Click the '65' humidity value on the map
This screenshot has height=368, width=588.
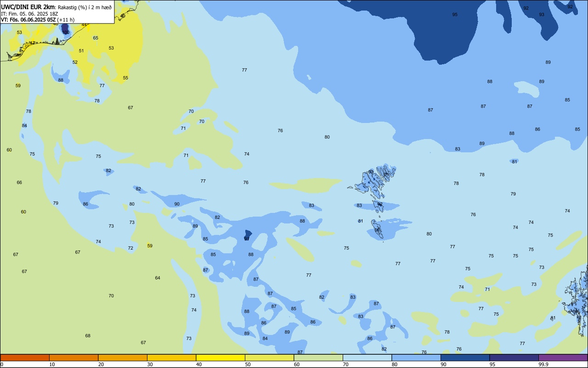coord(96,38)
